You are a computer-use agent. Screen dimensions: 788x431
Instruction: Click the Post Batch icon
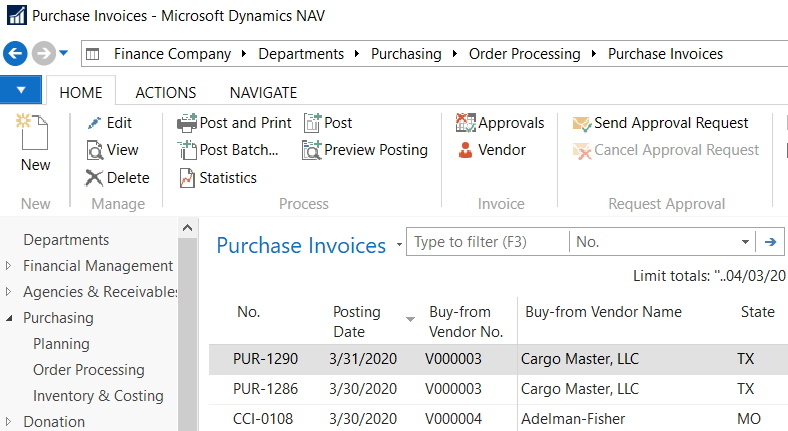click(187, 150)
